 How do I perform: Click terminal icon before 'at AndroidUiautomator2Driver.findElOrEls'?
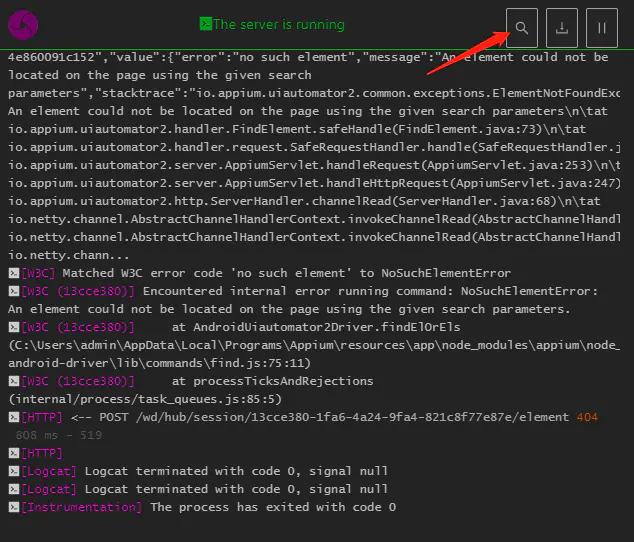tap(14, 327)
